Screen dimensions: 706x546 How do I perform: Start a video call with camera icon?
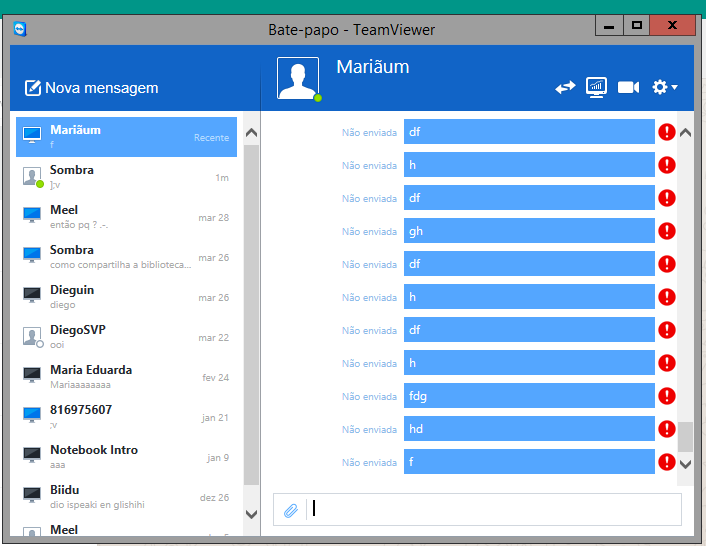click(628, 87)
